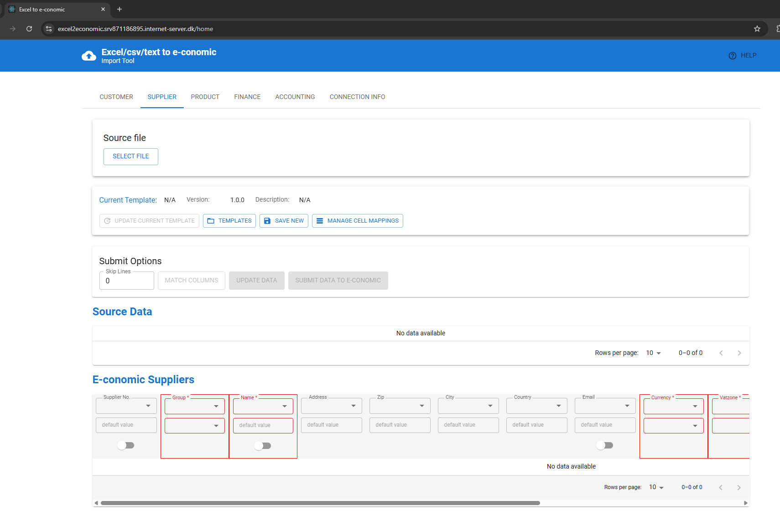The width and height of the screenshot is (780, 532).
Task: Switch to the Product tab
Action: [x=205, y=97]
